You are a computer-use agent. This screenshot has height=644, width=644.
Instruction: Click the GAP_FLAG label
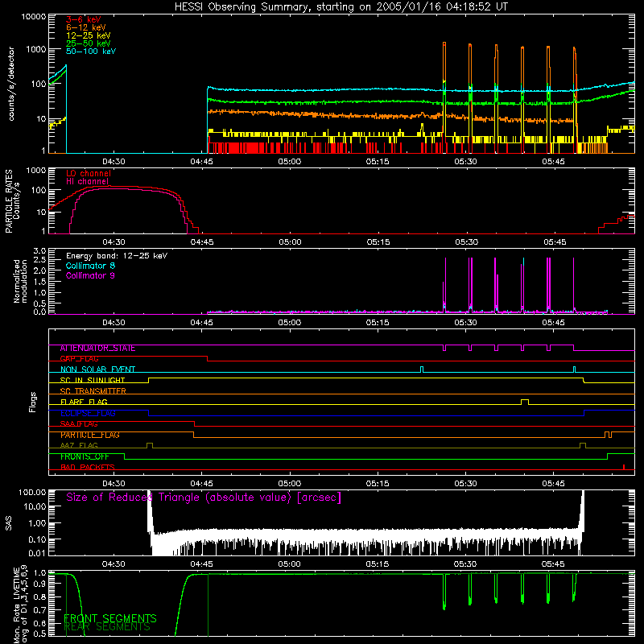pyautogui.click(x=79, y=359)
